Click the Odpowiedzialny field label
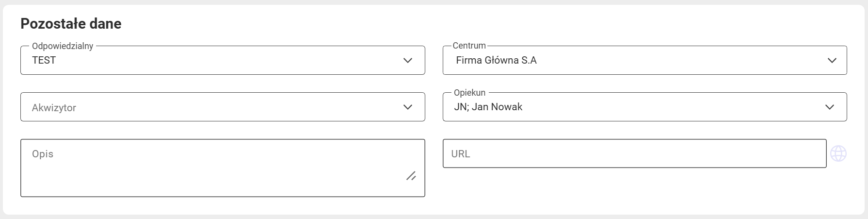The width and height of the screenshot is (868, 219). tap(63, 46)
